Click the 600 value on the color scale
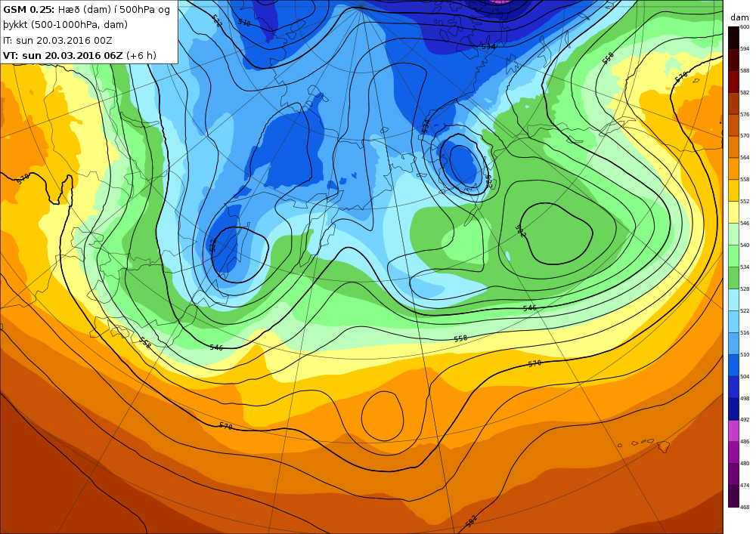 745,27
